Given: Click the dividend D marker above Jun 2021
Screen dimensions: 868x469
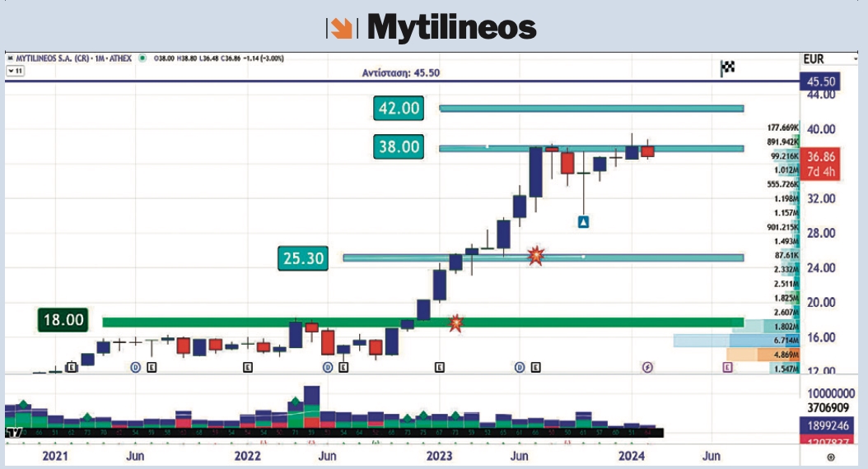Looking at the screenshot, I should click(136, 367).
